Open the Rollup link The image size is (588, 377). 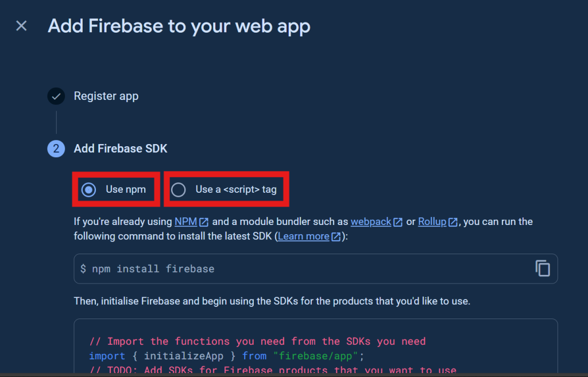click(x=434, y=221)
